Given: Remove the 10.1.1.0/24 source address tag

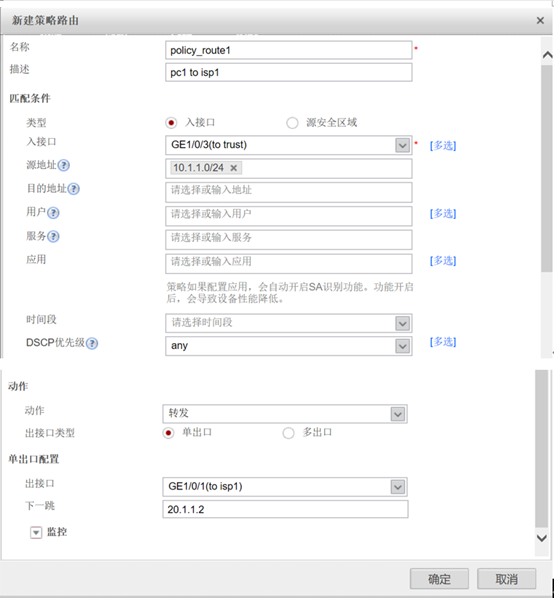Looking at the screenshot, I should tap(234, 168).
